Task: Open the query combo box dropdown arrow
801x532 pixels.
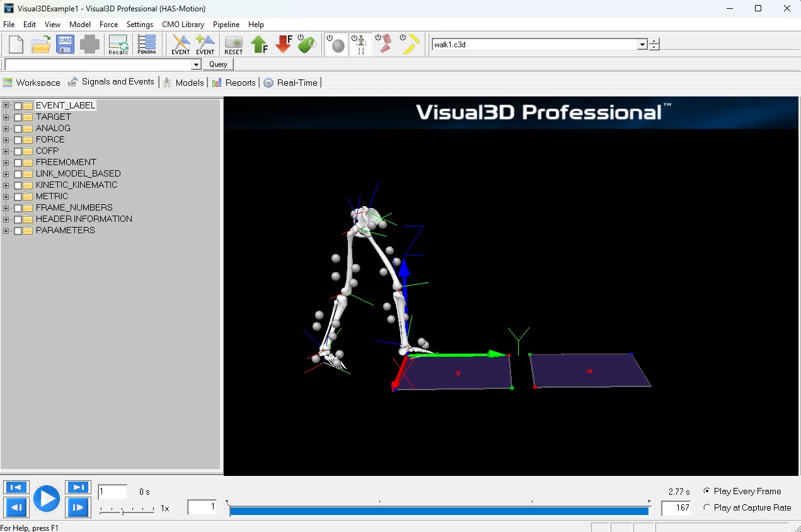Action: click(x=196, y=64)
